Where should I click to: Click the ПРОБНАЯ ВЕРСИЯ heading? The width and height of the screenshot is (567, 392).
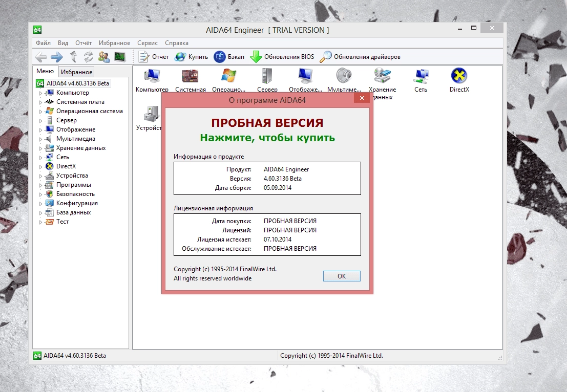(267, 123)
